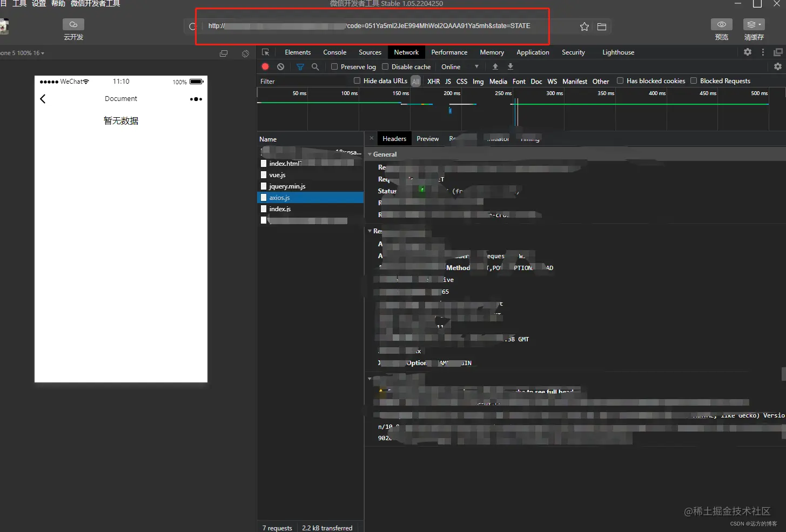786x532 pixels.
Task: Collapse the Request Headers section triangle
Action: 370,379
